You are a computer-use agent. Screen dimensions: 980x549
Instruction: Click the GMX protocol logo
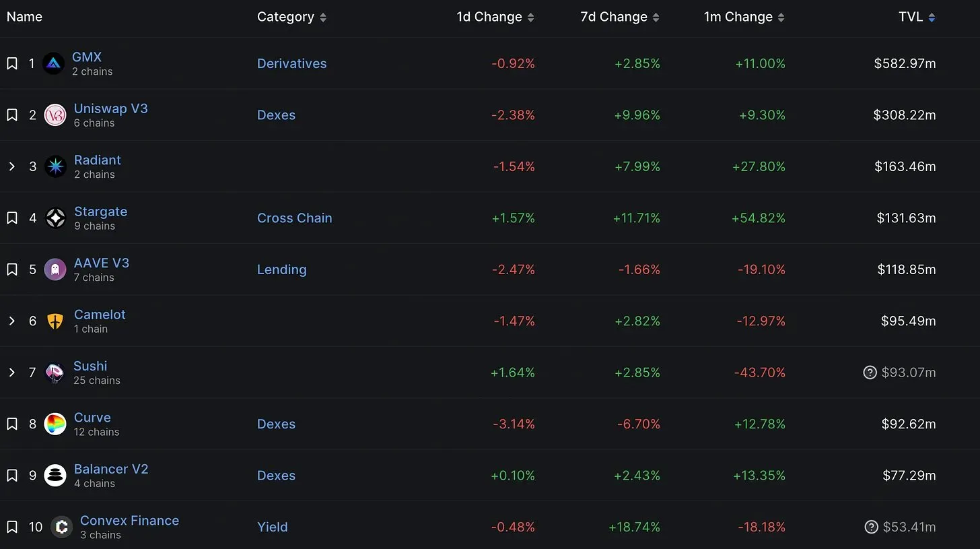point(54,63)
